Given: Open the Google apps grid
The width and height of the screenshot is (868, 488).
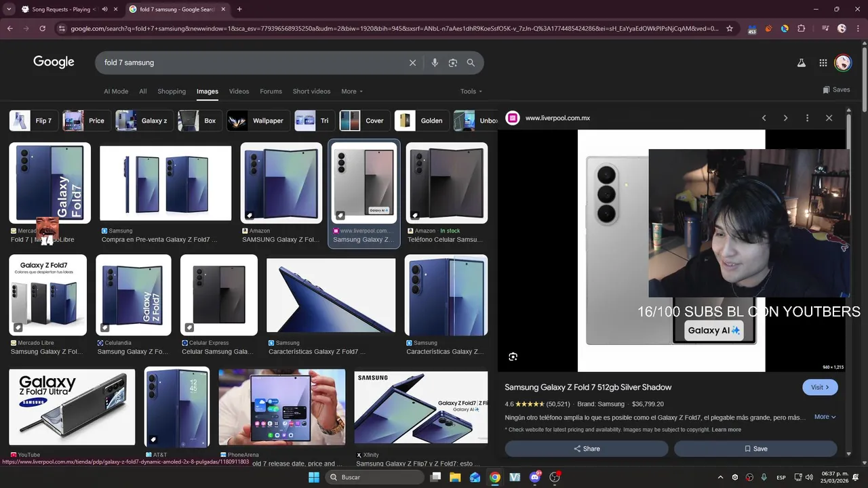Looking at the screenshot, I should [x=823, y=63].
